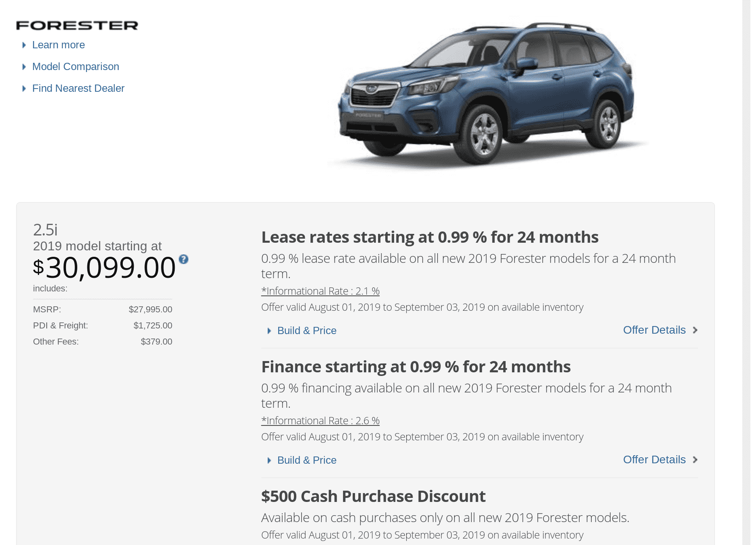View Offer Details for the finance offer
Image resolution: width=756 pixels, height=545 pixels.
point(654,460)
